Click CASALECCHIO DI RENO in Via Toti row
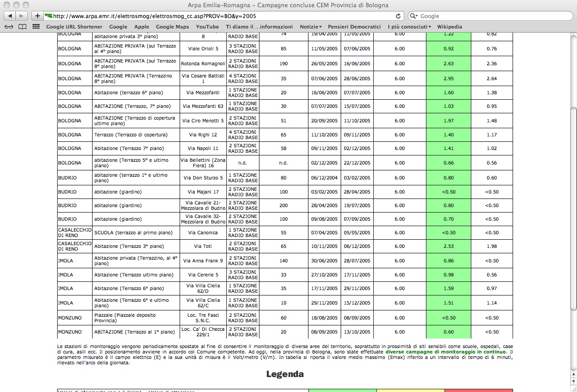Screen dimensions: 577x392 (x=75, y=246)
